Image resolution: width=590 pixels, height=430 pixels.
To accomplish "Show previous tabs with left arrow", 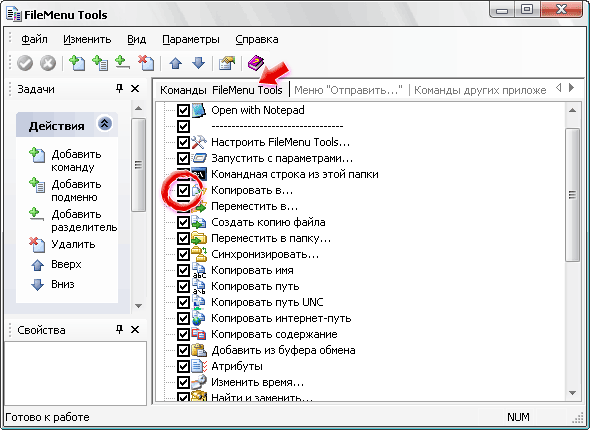I will coord(559,88).
